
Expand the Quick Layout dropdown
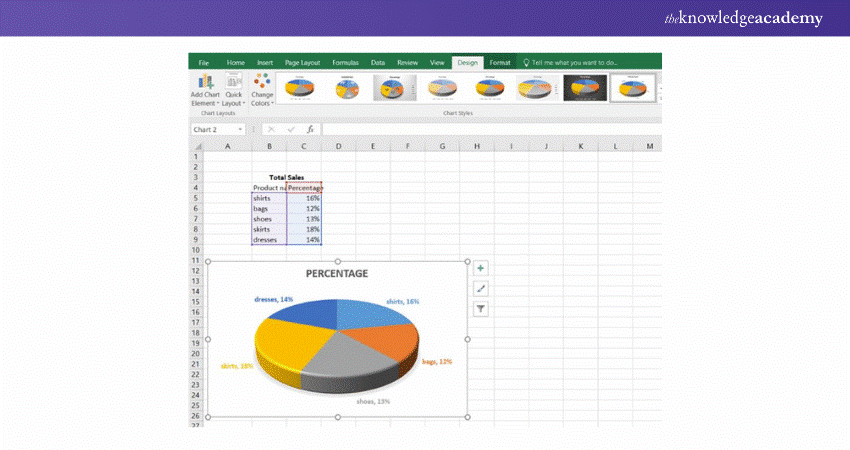(x=233, y=90)
